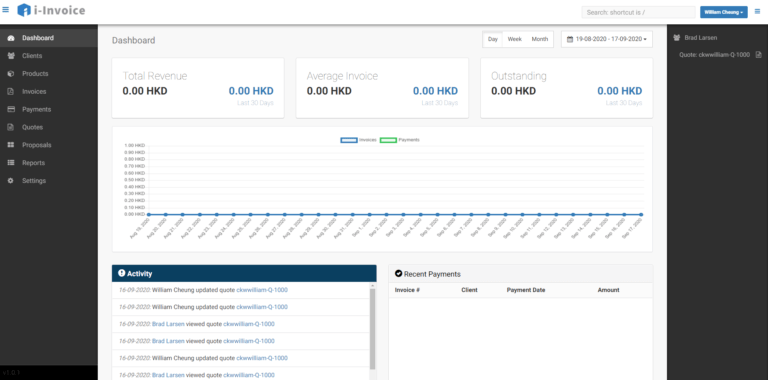Screen dimensions: 768x380
Task: Click the Quotes document icon in sidebar
Action: tap(11, 127)
